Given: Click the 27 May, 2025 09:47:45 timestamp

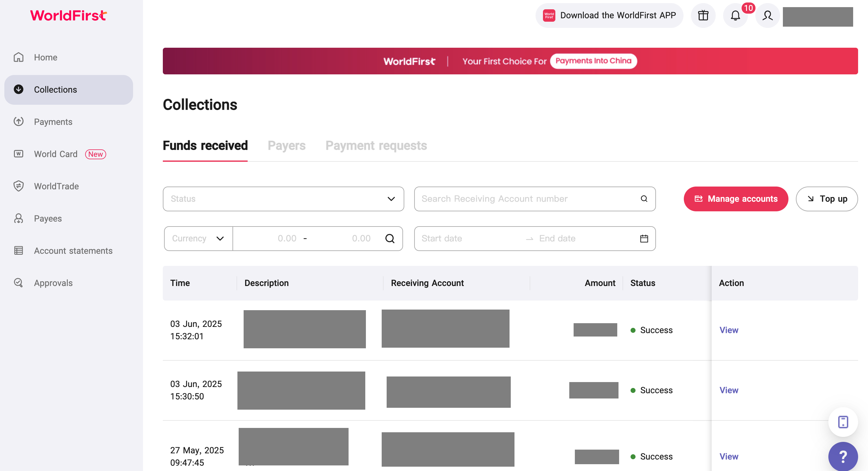Looking at the screenshot, I should 197,456.
